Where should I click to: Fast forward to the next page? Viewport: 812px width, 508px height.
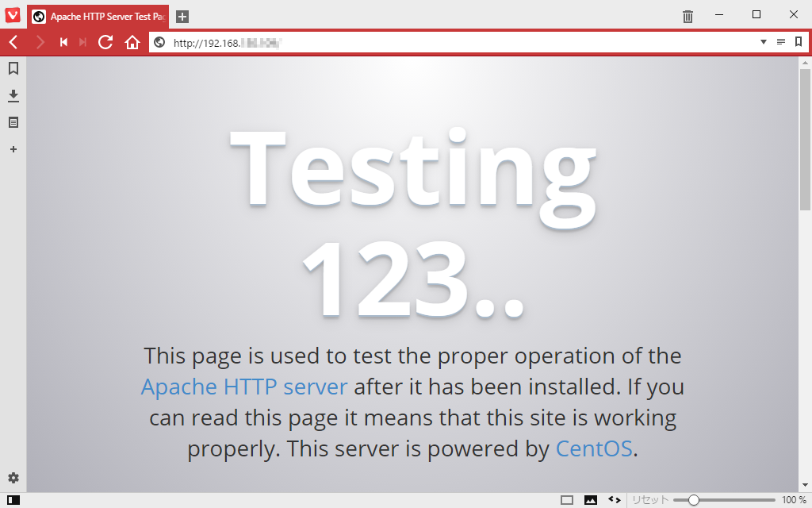click(x=82, y=42)
